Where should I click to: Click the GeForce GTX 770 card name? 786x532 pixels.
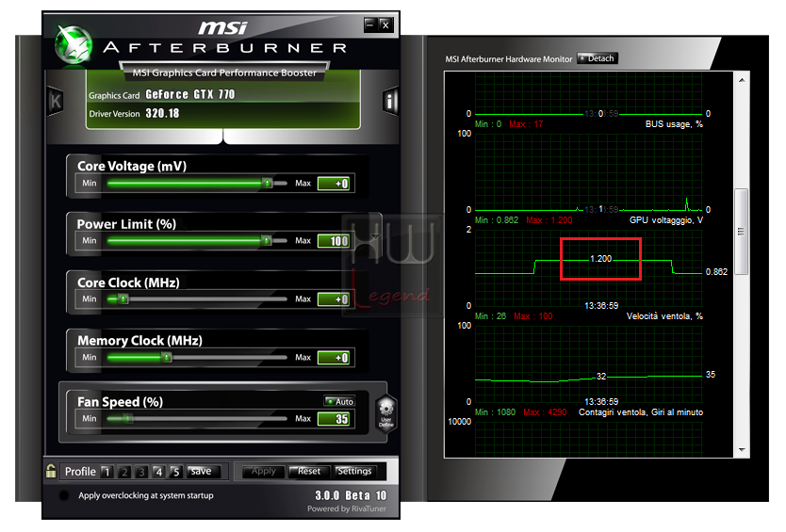pyautogui.click(x=190, y=95)
